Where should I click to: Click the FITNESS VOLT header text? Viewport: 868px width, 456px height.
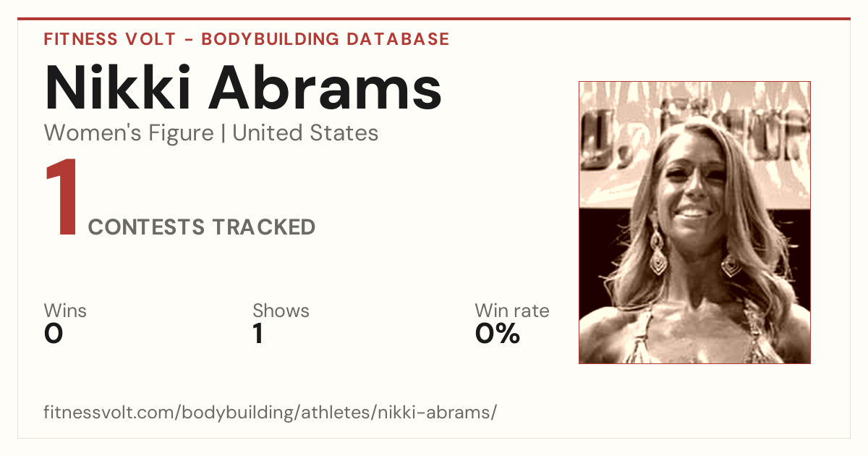109,39
